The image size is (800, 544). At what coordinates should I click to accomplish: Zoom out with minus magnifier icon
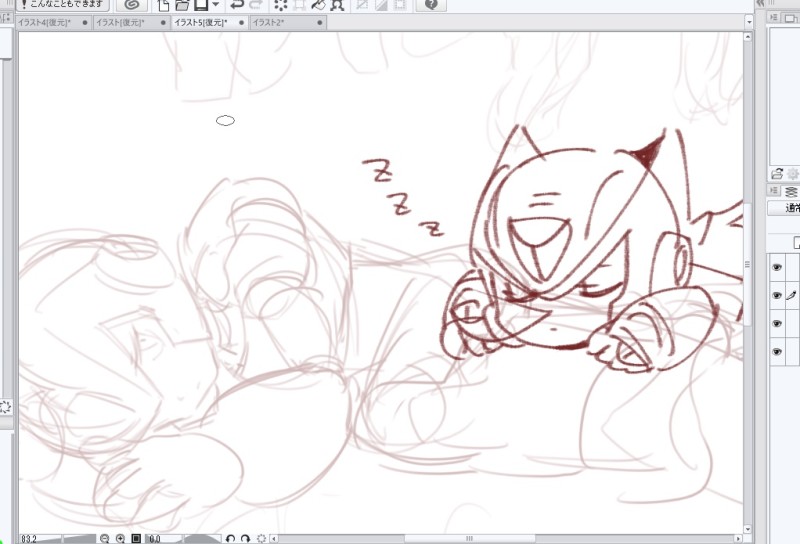pos(105,539)
